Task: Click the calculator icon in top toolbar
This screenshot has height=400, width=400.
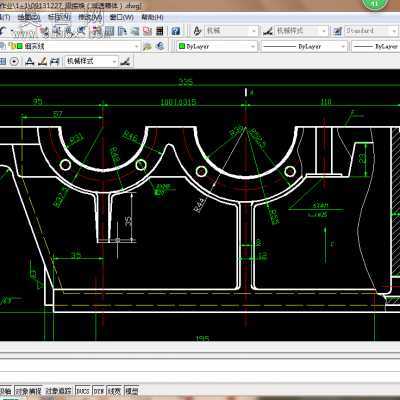Action: (160, 31)
